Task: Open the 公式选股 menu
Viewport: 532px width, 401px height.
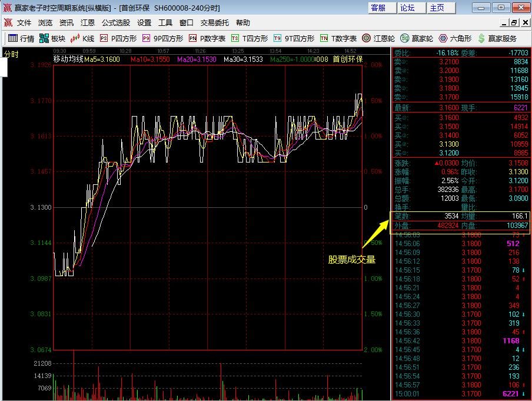Action: (116, 22)
